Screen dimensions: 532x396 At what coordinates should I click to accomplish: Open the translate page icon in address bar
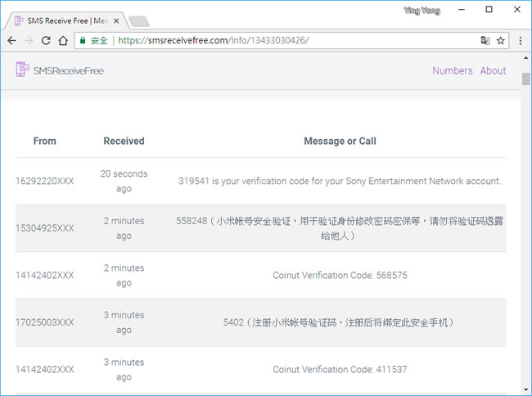click(485, 41)
